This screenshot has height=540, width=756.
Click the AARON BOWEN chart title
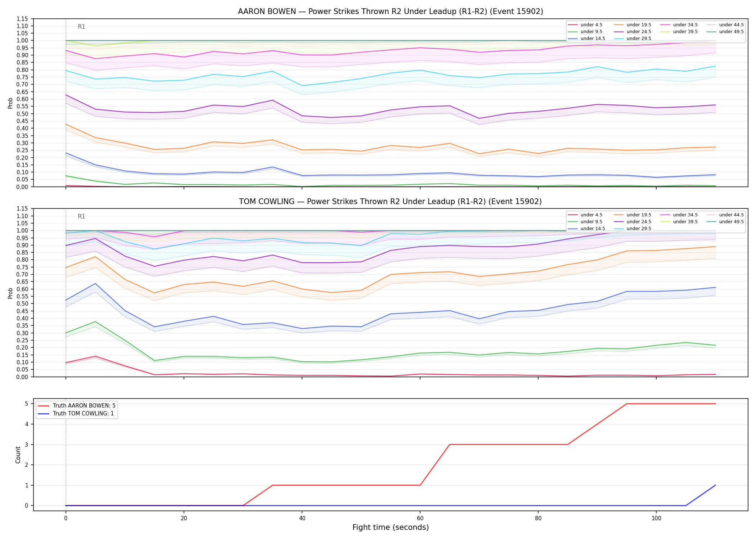coord(390,12)
